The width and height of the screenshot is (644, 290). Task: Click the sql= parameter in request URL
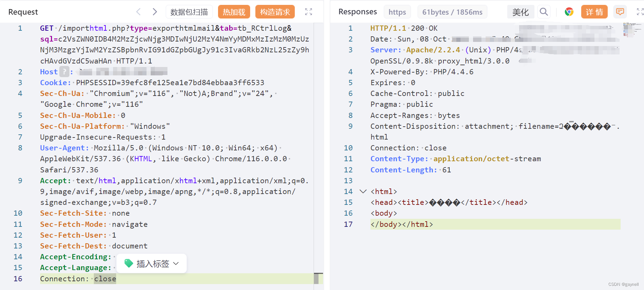[x=49, y=39]
